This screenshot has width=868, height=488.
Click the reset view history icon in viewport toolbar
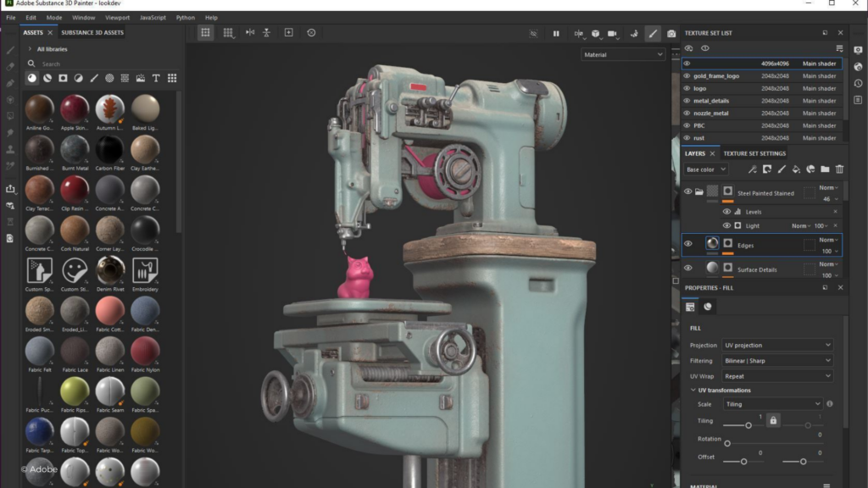[311, 33]
